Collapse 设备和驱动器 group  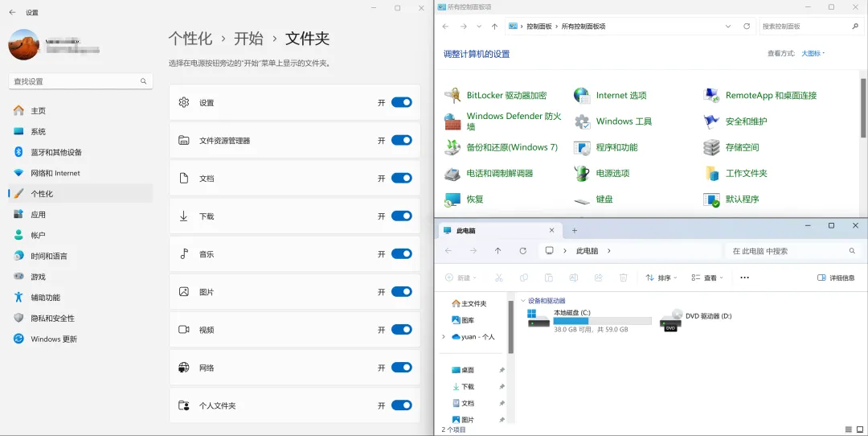tap(523, 301)
